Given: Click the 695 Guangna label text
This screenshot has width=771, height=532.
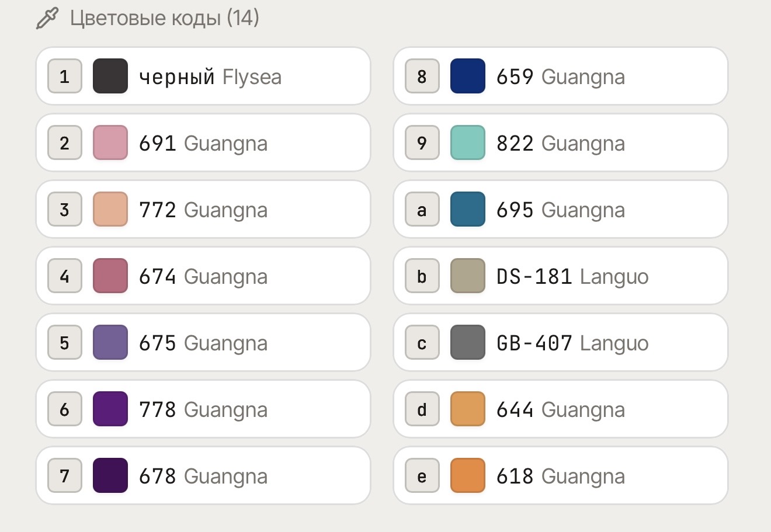Looking at the screenshot, I should pyautogui.click(x=561, y=210).
